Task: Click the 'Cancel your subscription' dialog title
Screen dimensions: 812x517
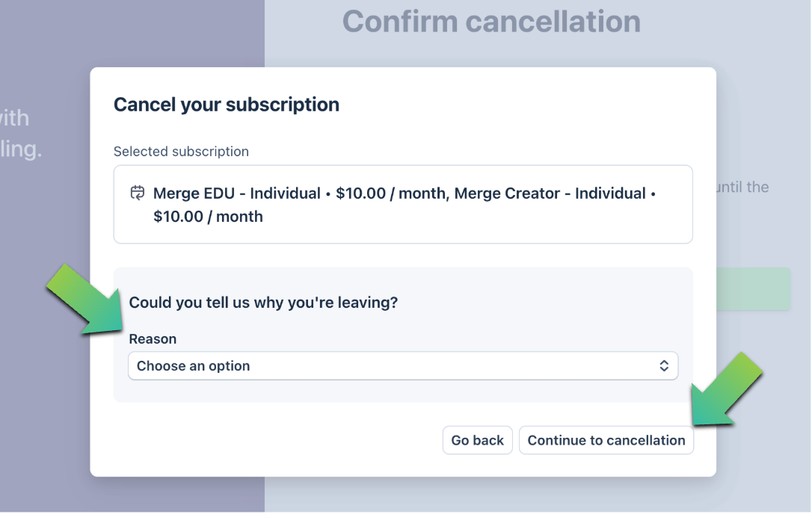Action: pyautogui.click(x=227, y=105)
